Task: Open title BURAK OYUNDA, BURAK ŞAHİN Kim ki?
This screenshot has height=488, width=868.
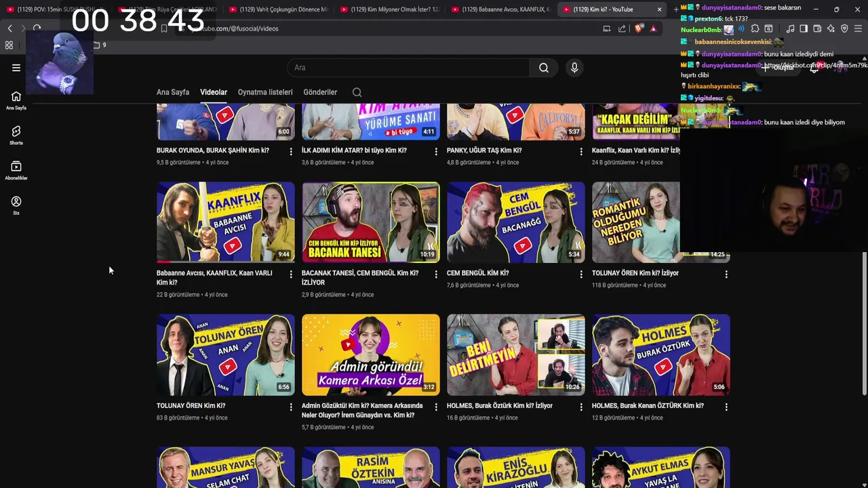Action: coord(213,150)
